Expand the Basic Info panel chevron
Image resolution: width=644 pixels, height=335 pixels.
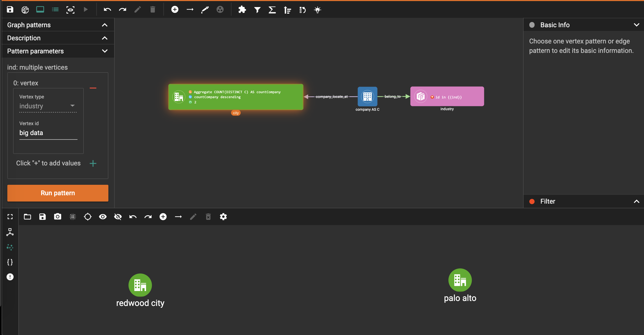pos(636,25)
